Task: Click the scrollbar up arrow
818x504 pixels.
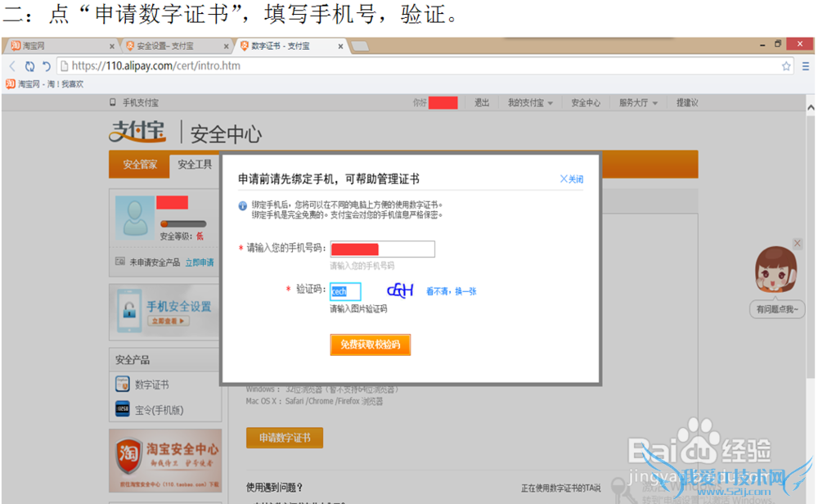Action: coord(811,108)
